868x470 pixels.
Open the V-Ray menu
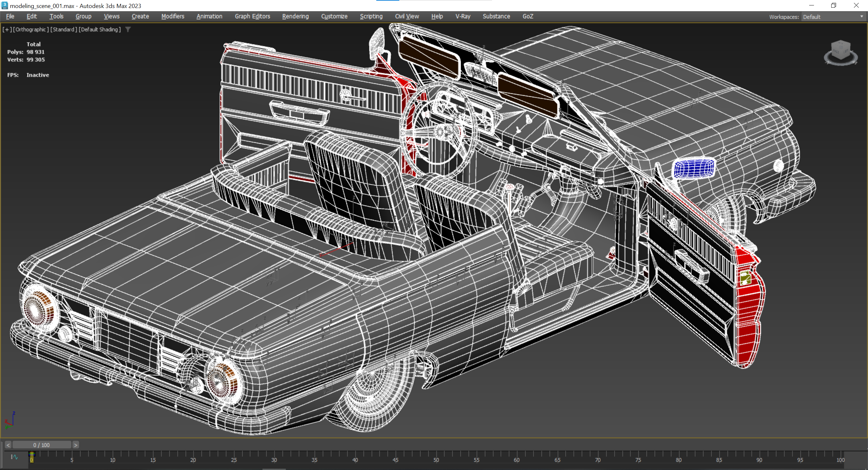point(462,16)
